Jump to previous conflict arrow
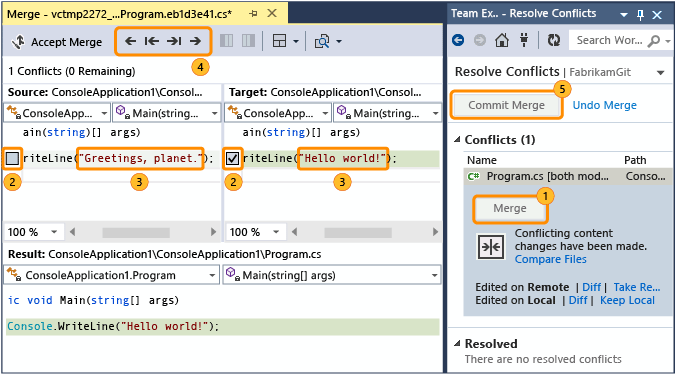 152,41
